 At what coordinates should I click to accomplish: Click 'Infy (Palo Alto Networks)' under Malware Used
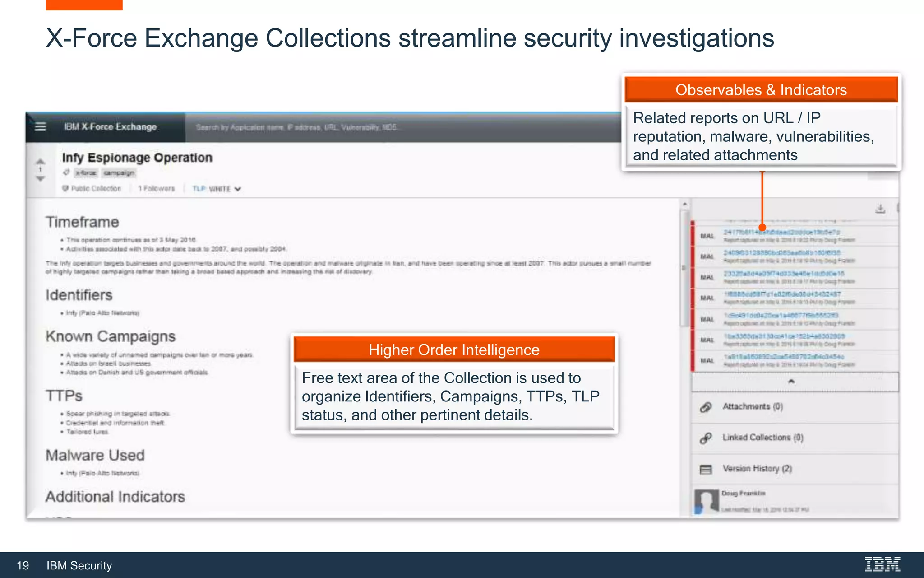102,473
